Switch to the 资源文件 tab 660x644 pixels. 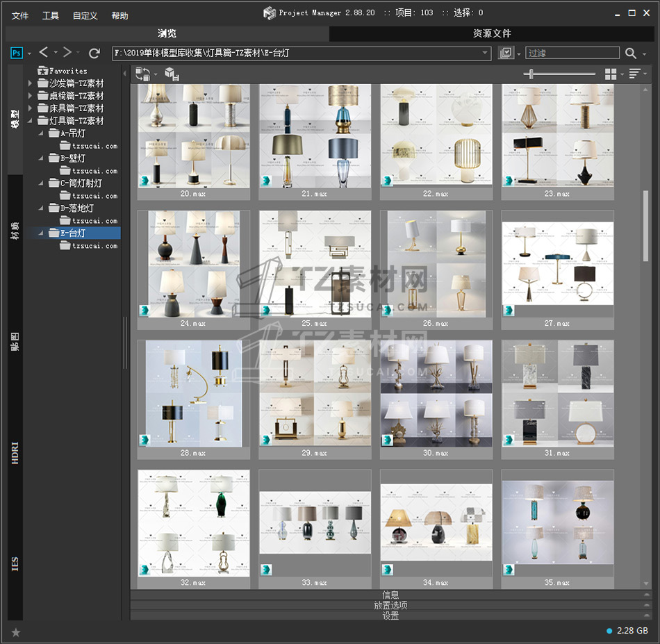pos(492,33)
